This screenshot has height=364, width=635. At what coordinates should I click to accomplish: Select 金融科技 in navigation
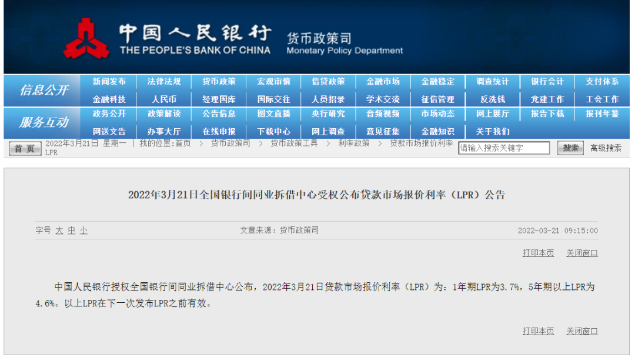tap(109, 99)
